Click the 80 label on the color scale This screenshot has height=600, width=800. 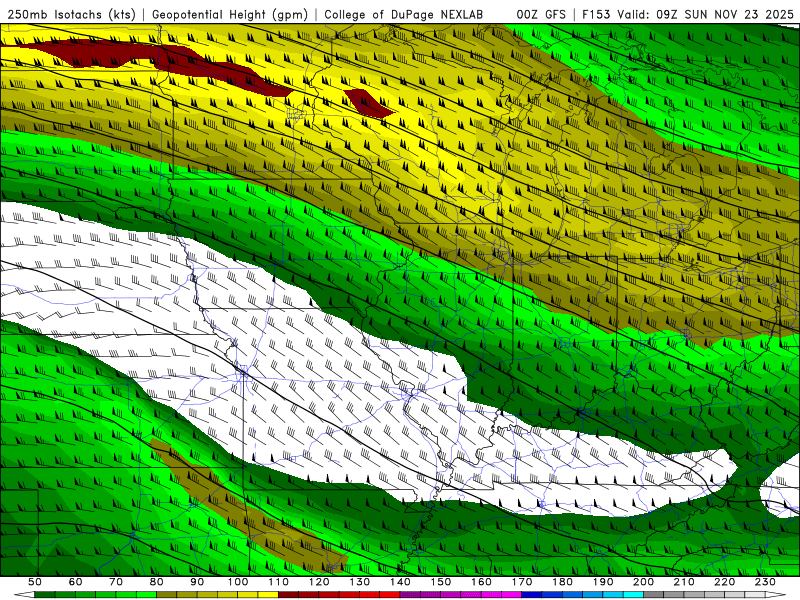pyautogui.click(x=156, y=582)
